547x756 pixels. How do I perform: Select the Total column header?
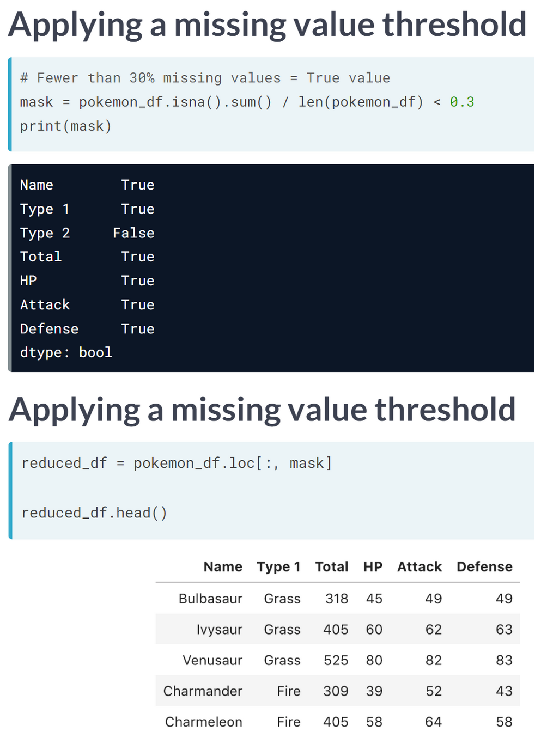coord(331,567)
